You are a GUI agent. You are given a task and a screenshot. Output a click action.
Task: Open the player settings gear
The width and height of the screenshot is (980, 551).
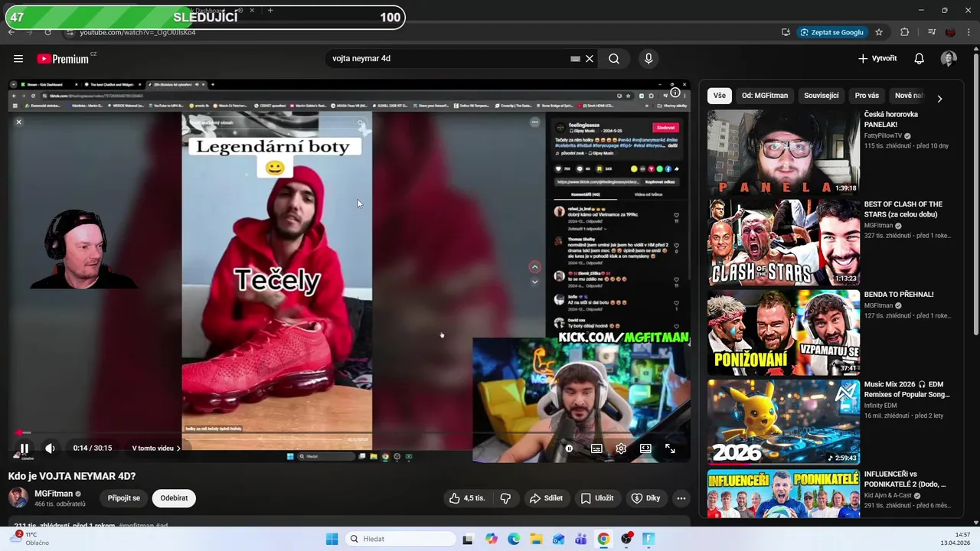[x=621, y=448]
